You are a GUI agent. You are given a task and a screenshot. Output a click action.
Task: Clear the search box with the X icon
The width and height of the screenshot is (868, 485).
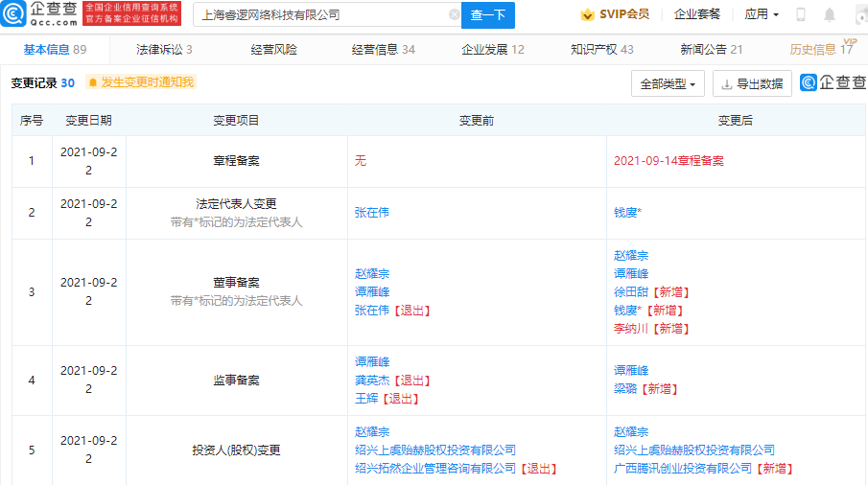pos(454,15)
